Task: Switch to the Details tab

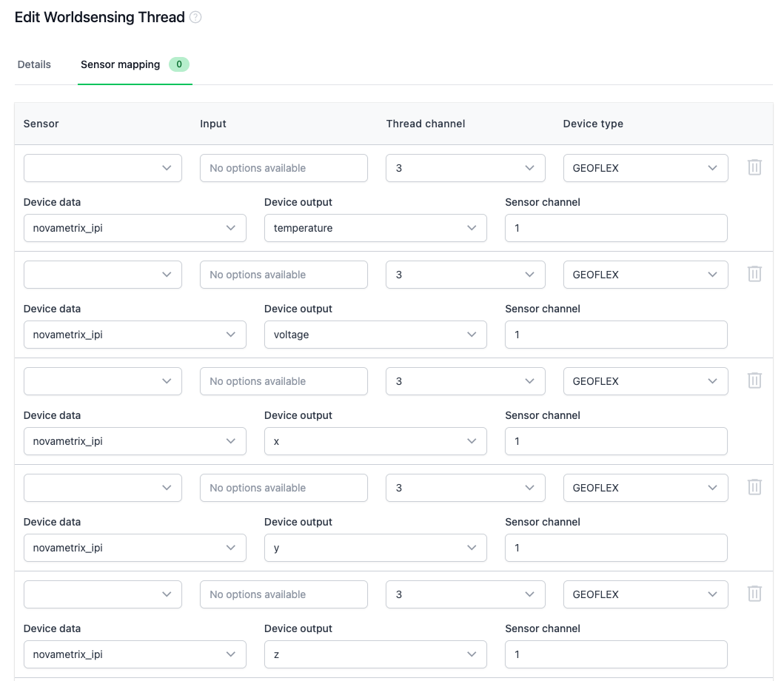Action: 34,64
